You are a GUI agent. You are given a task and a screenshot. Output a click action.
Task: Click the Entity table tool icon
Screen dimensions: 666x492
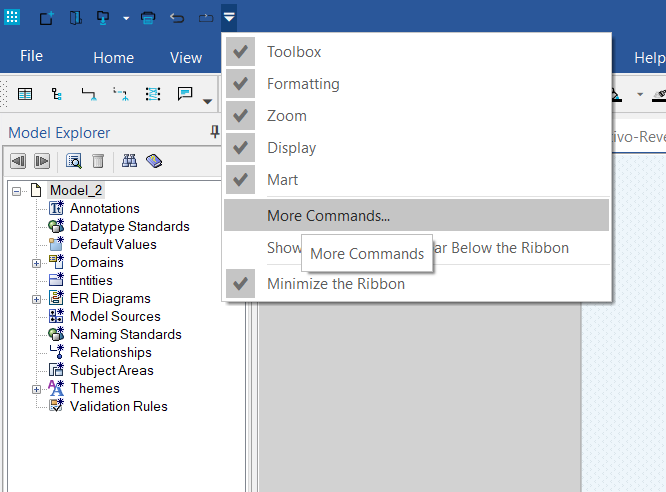pyautogui.click(x=25, y=94)
